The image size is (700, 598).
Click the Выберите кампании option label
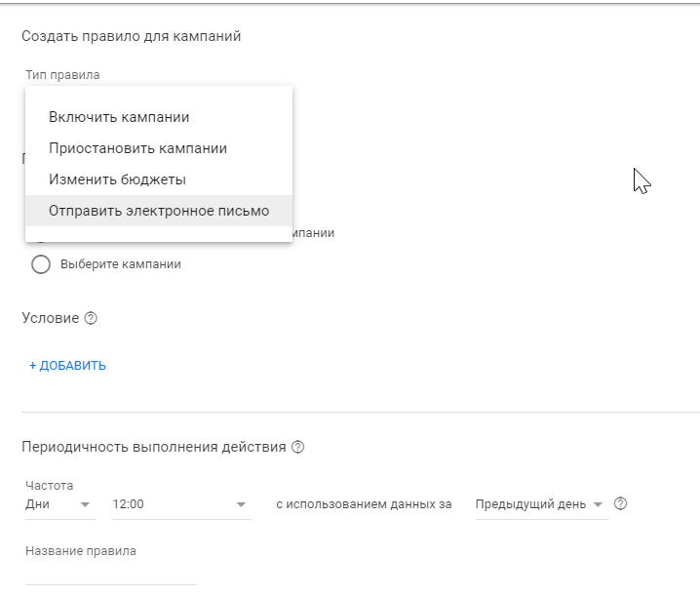pos(120,264)
